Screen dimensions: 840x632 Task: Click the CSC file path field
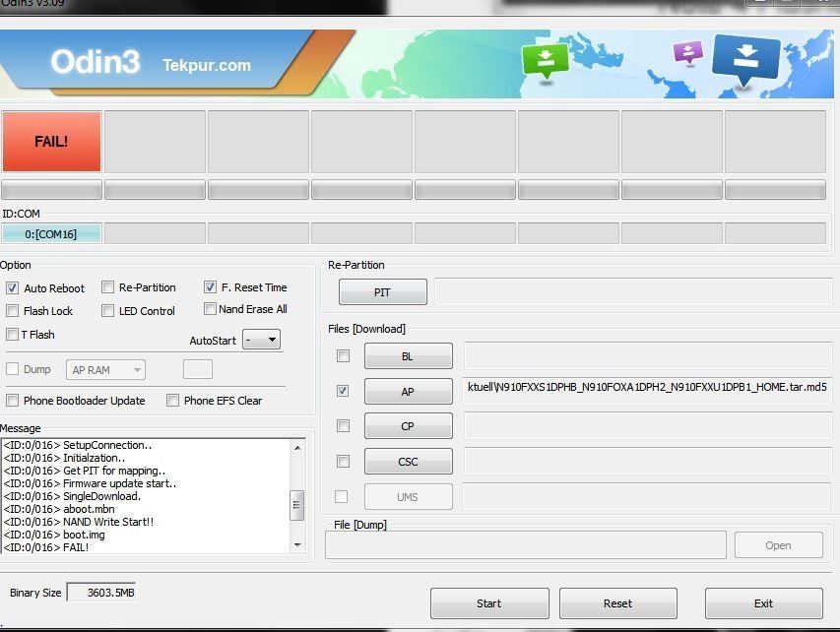647,461
